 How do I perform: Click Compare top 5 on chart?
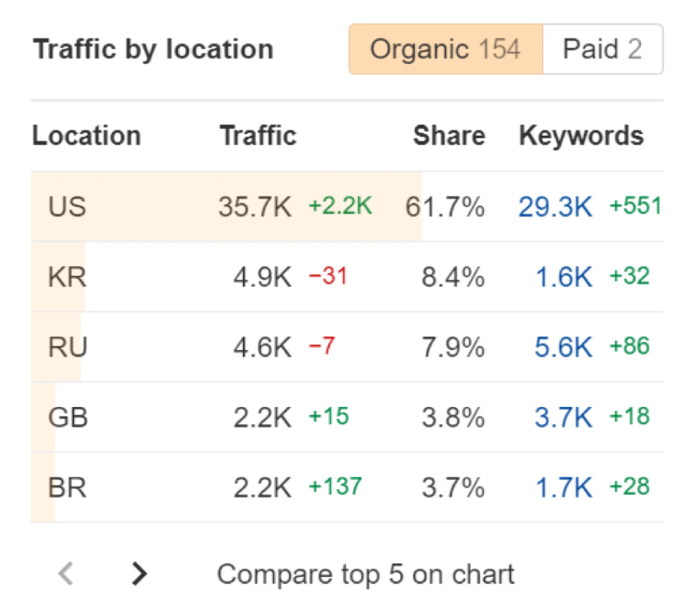pos(365,574)
